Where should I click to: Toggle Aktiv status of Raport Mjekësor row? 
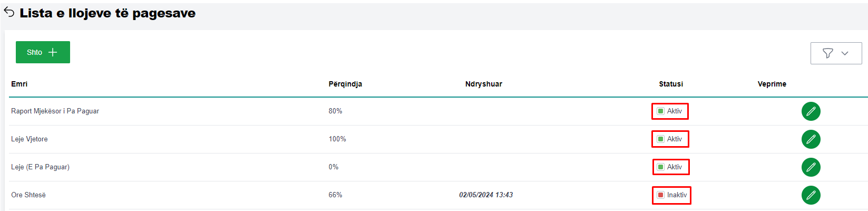(x=661, y=111)
